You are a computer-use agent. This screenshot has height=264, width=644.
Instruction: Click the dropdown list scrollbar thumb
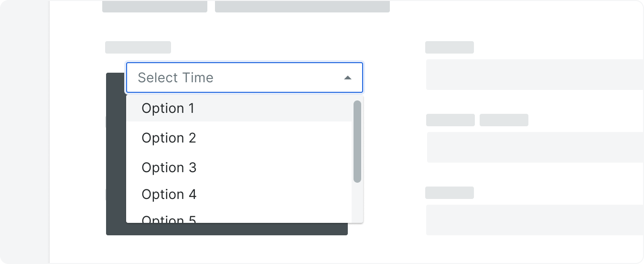click(357, 141)
